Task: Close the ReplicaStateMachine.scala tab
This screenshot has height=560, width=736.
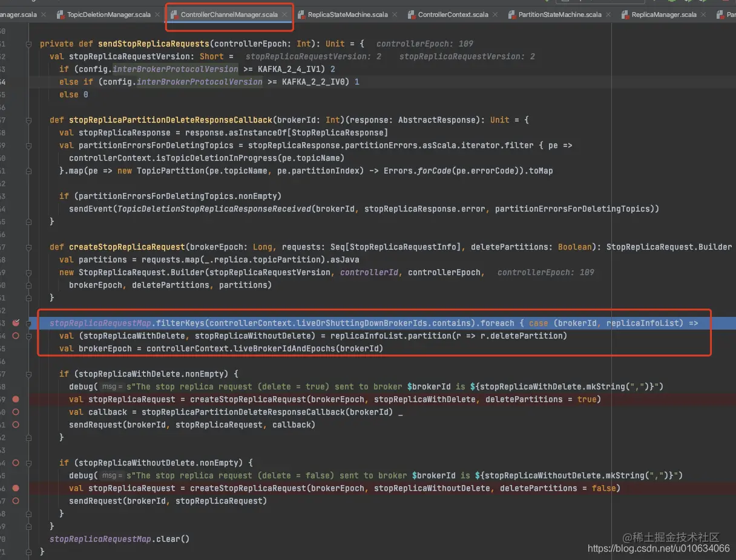Action: tap(394, 15)
